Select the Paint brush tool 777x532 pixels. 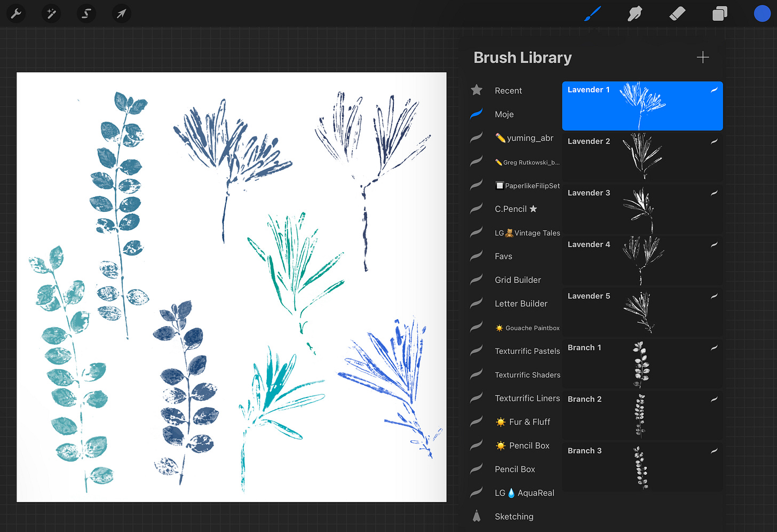[x=592, y=14]
